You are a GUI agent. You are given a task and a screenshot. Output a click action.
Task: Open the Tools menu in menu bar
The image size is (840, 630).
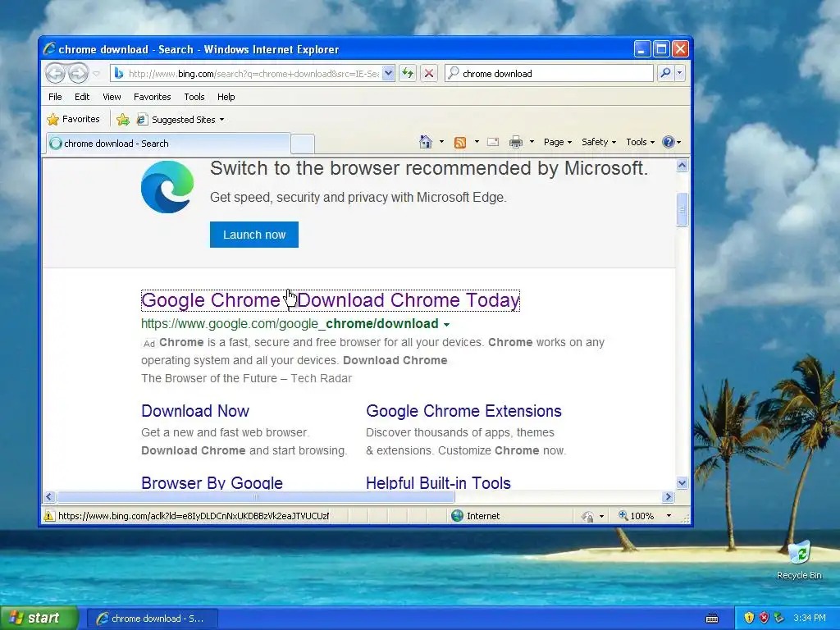194,97
